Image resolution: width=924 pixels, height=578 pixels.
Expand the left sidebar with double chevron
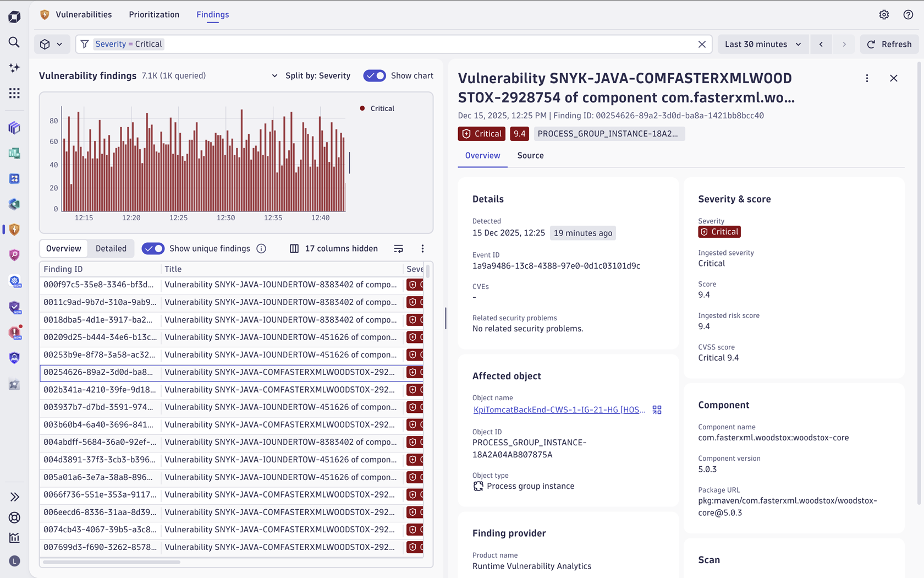point(14,497)
